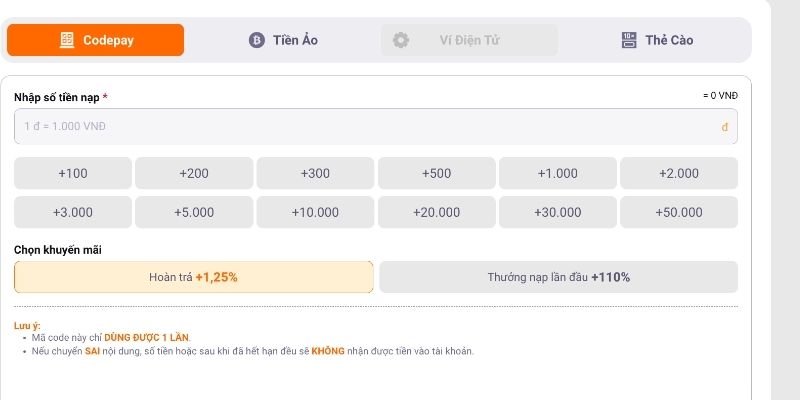This screenshot has height=400, width=800.
Task: Click the deposit amount input field
Action: [x=360, y=127]
